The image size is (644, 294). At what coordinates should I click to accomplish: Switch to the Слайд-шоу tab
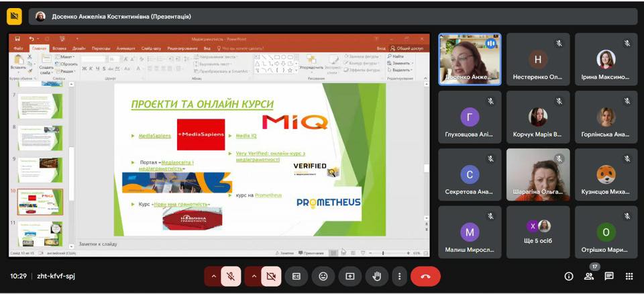pos(150,48)
